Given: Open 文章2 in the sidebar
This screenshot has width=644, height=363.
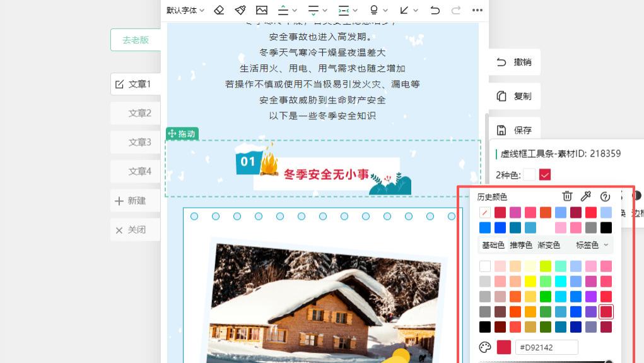Looking at the screenshot, I should 136,113.
